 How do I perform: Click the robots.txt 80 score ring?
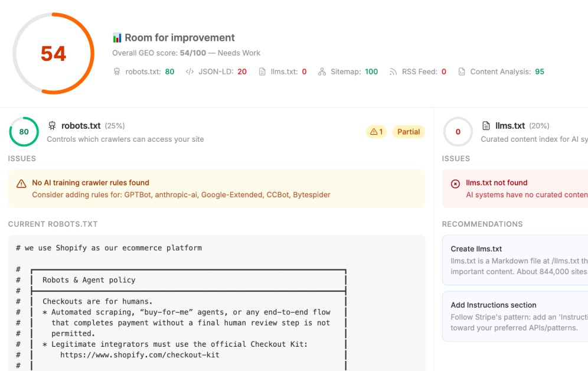[24, 132]
